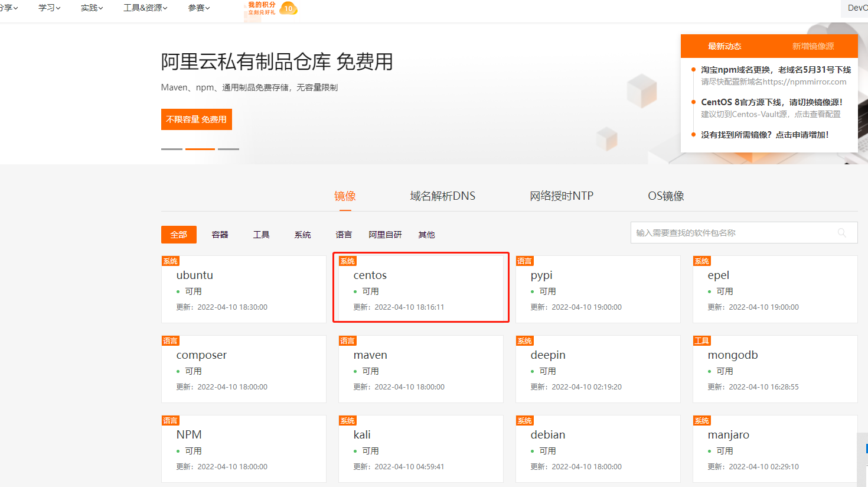Switch to 新增镜像源 tab
Screen dimensions: 868x487
coord(813,46)
